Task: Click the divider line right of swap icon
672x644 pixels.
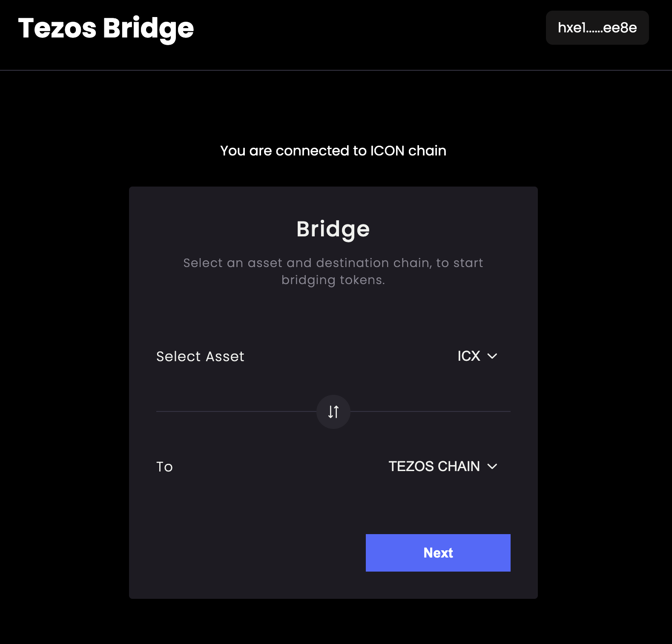Action: (x=430, y=411)
